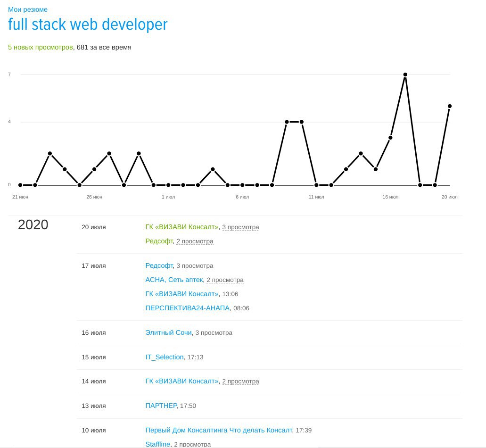Open IT_Selection company link
Viewport: 486px width, 448px height.
tap(165, 357)
